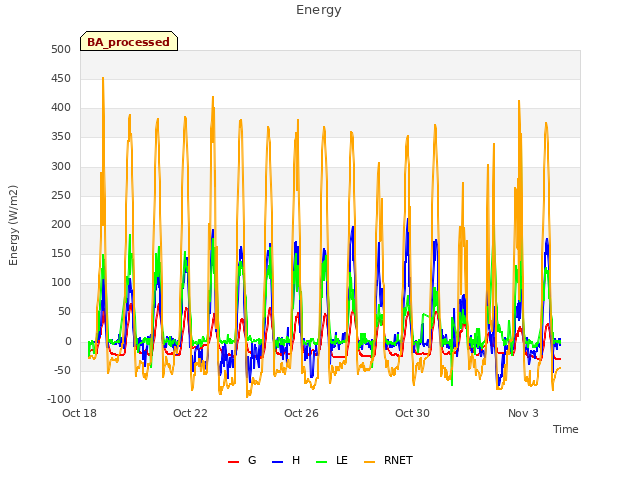
Task: Click the Energy (W/m2) y-axis label
Action: [13, 225]
